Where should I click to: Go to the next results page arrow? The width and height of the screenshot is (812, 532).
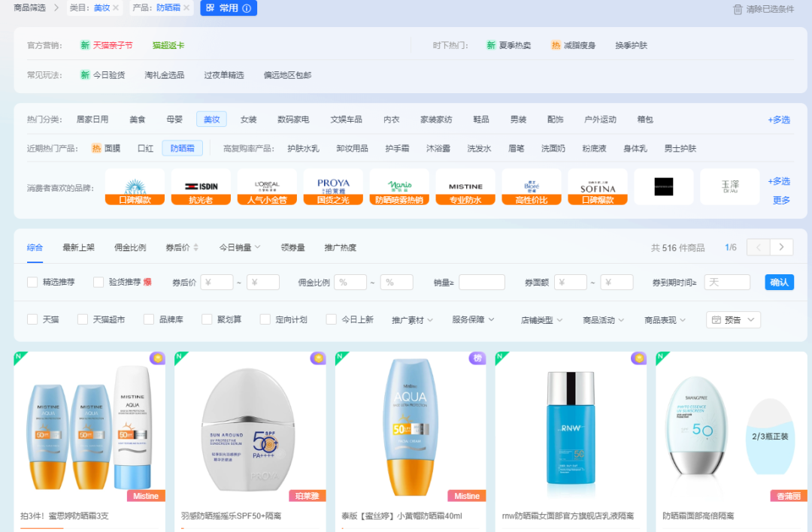pyautogui.click(x=781, y=247)
